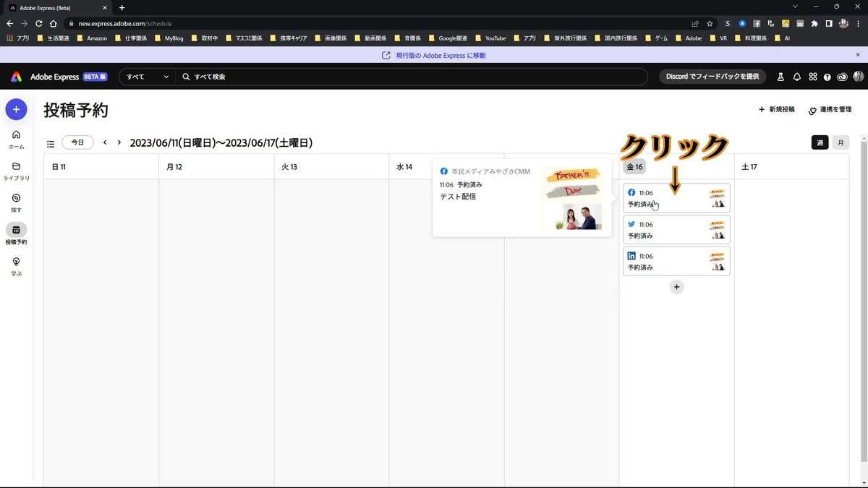
Task: Click Discord でフィードバックを提供 button
Action: pyautogui.click(x=712, y=77)
